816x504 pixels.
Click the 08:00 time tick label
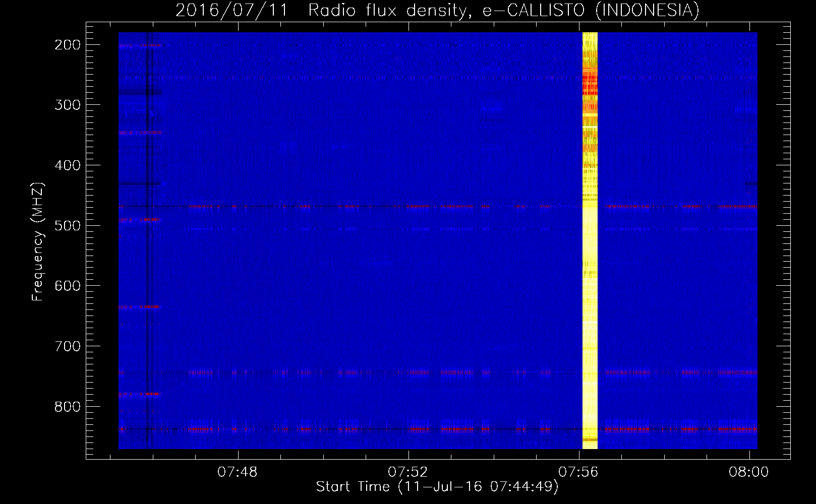click(x=748, y=472)
